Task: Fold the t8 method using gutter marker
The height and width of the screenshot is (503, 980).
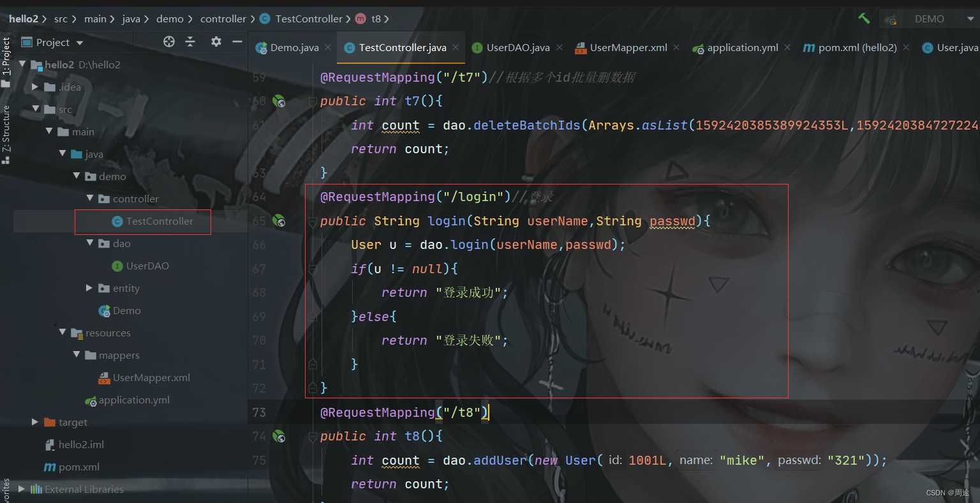Action: [x=313, y=436]
